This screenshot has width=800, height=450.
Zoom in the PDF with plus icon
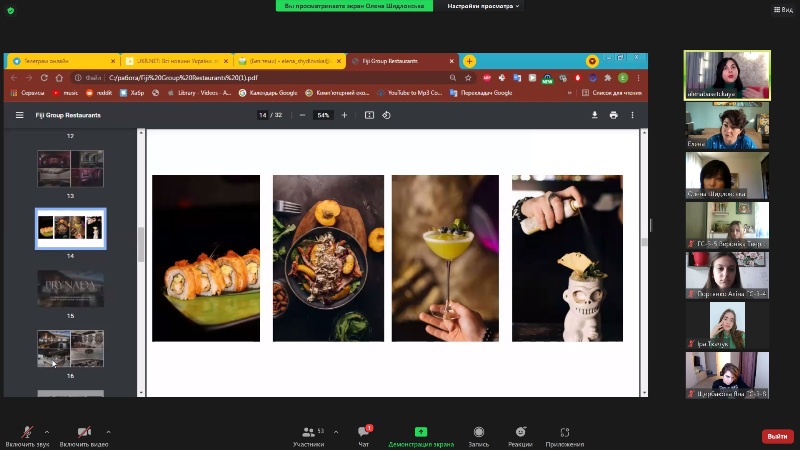click(344, 115)
